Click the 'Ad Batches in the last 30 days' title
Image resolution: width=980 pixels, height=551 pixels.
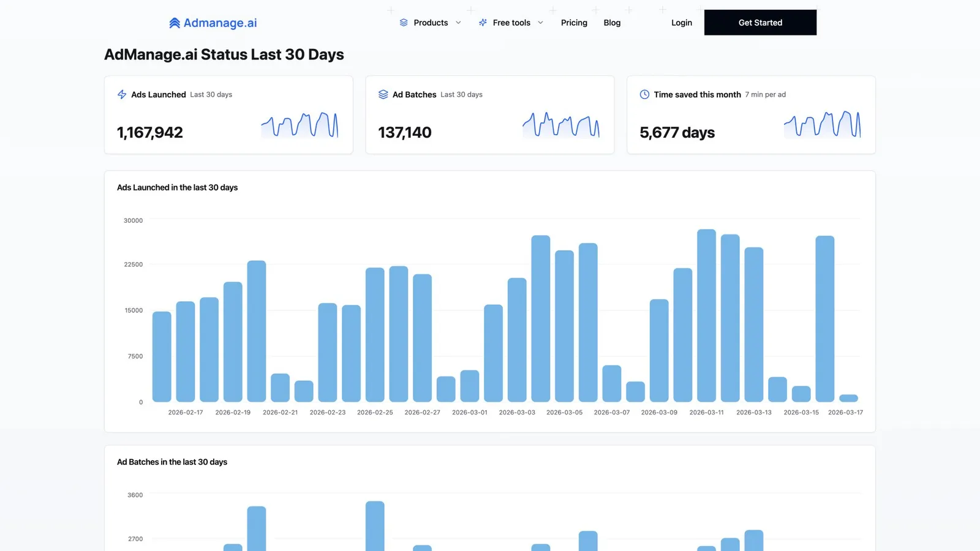(x=172, y=462)
